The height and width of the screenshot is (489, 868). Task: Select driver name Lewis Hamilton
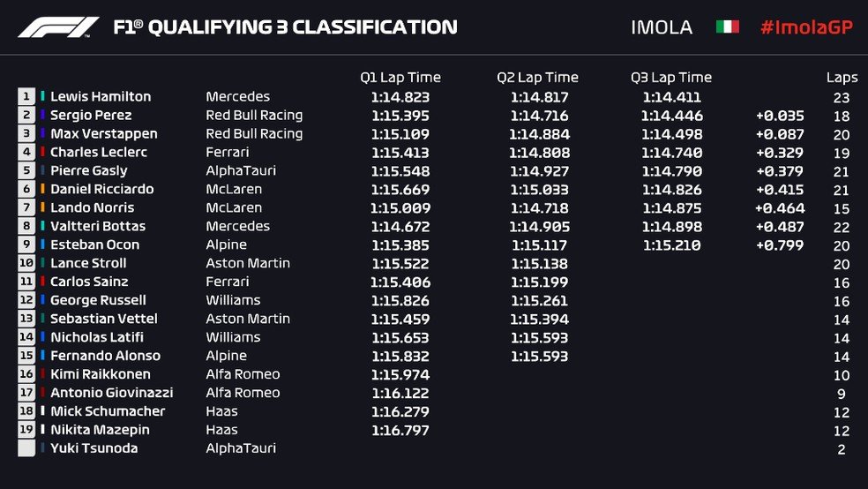[101, 96]
